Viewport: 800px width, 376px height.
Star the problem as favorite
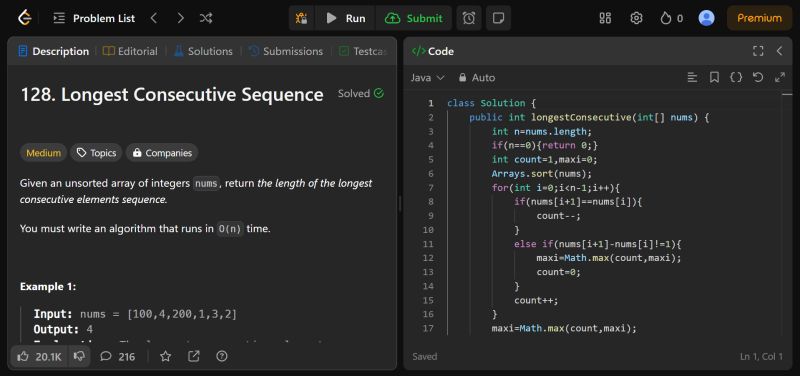click(x=165, y=357)
